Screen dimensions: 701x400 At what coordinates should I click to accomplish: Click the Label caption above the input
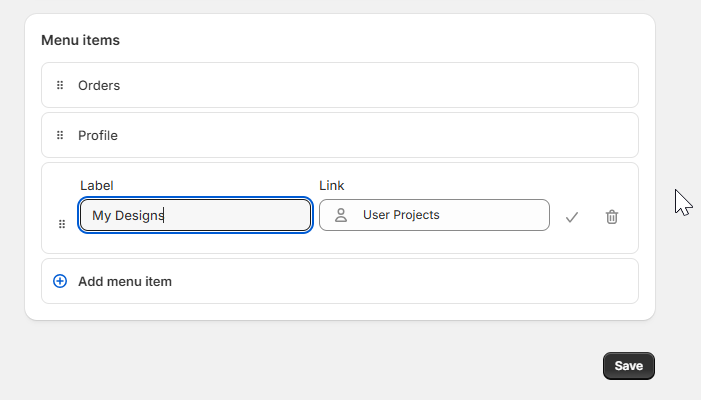tap(97, 185)
